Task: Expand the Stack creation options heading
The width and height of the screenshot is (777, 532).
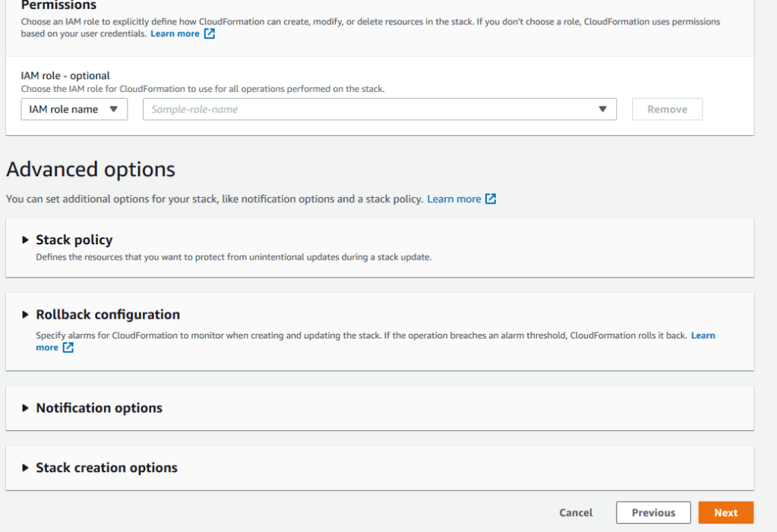Action: tap(106, 467)
